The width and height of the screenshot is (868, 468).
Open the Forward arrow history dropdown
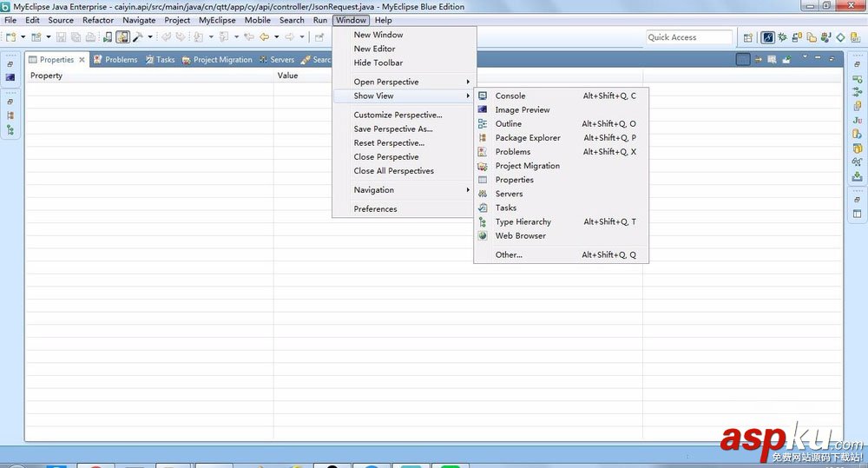pyautogui.click(x=302, y=37)
